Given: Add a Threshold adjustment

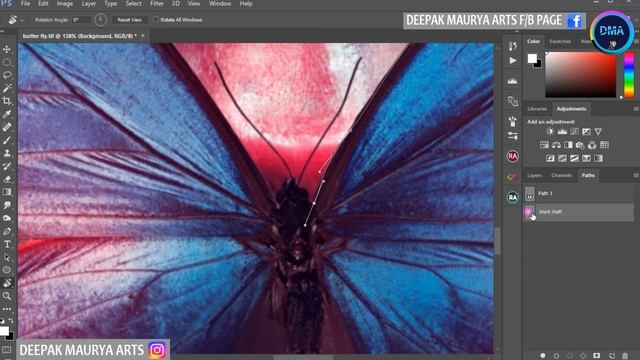Looking at the screenshot, I should 574,158.
